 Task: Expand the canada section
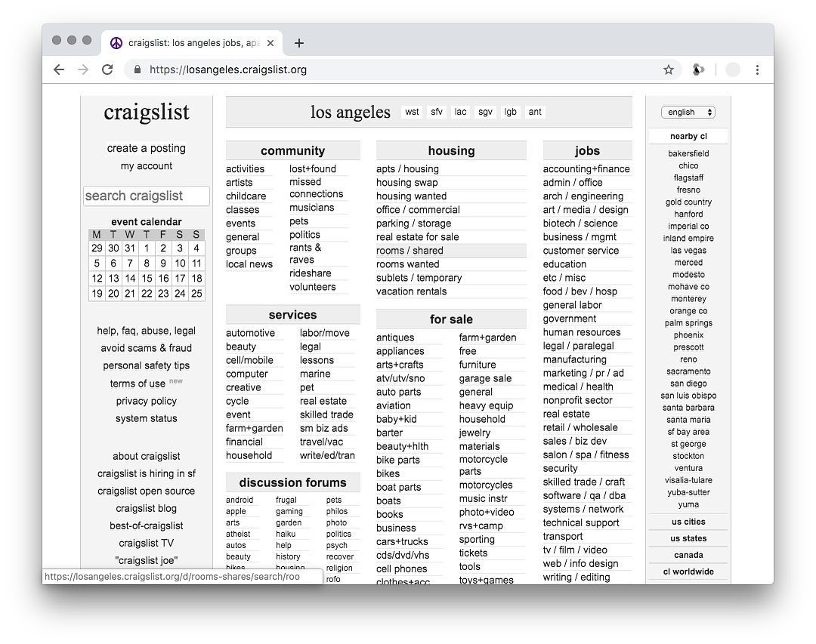point(688,555)
